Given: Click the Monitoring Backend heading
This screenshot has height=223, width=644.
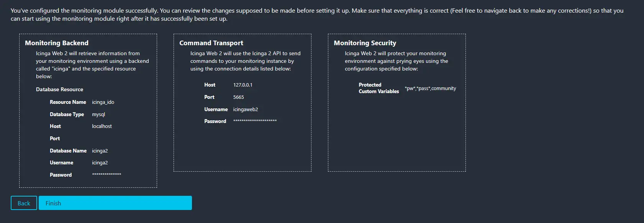Looking at the screenshot, I should click(57, 43).
